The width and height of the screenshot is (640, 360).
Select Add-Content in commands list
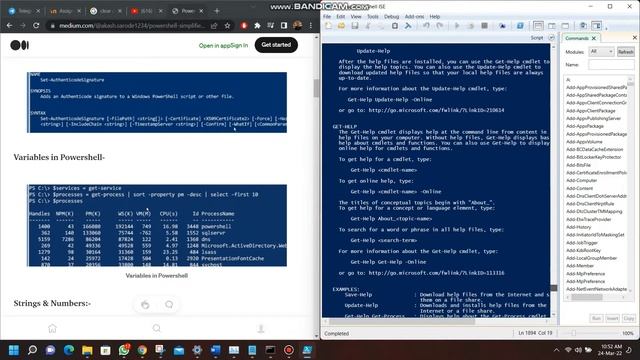(580, 188)
